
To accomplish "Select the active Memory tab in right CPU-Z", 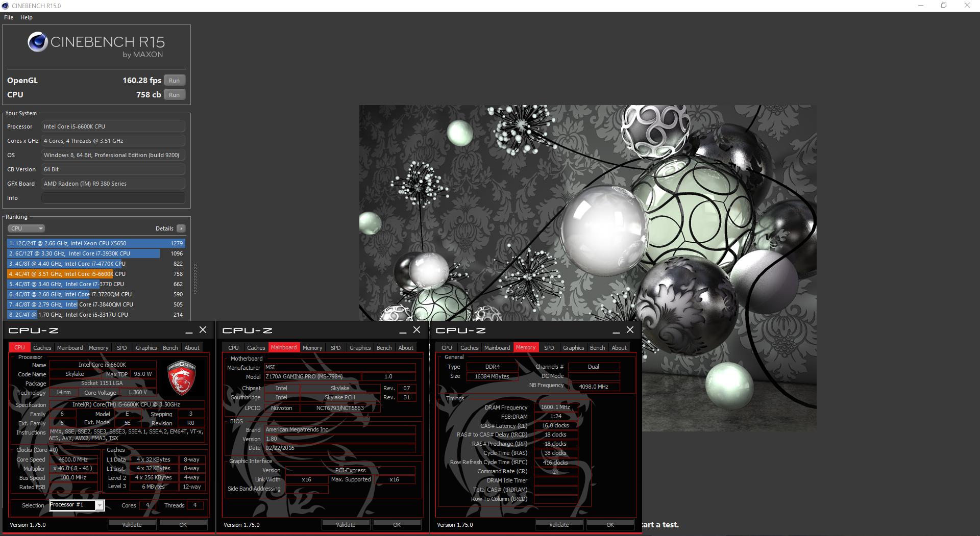I will 526,347.
